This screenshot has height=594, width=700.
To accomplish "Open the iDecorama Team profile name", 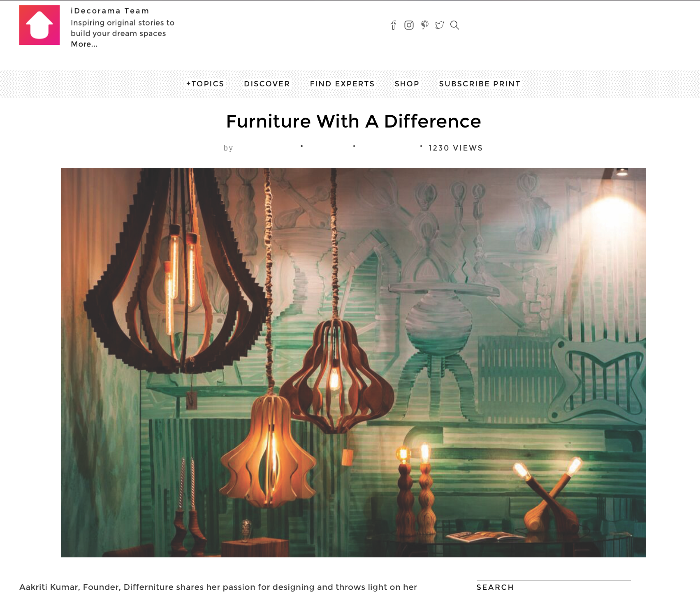I will click(x=110, y=11).
